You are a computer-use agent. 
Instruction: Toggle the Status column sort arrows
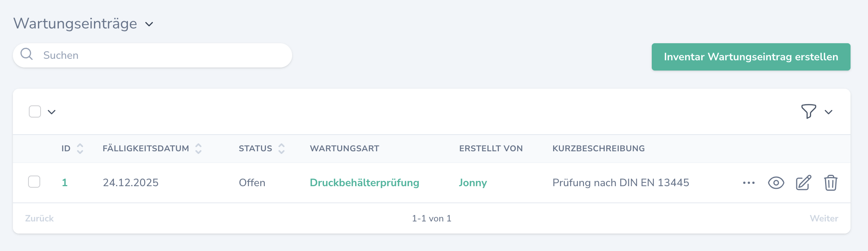click(x=281, y=149)
